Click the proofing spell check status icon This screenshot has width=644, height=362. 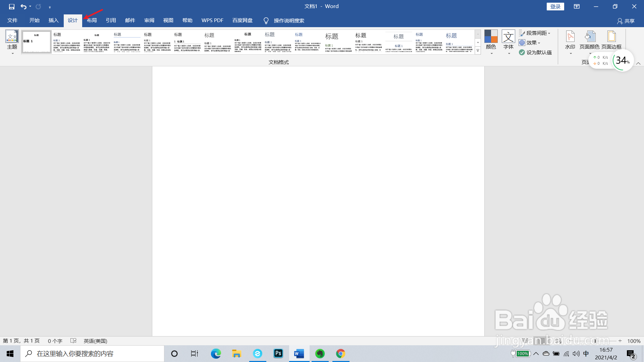point(73,341)
